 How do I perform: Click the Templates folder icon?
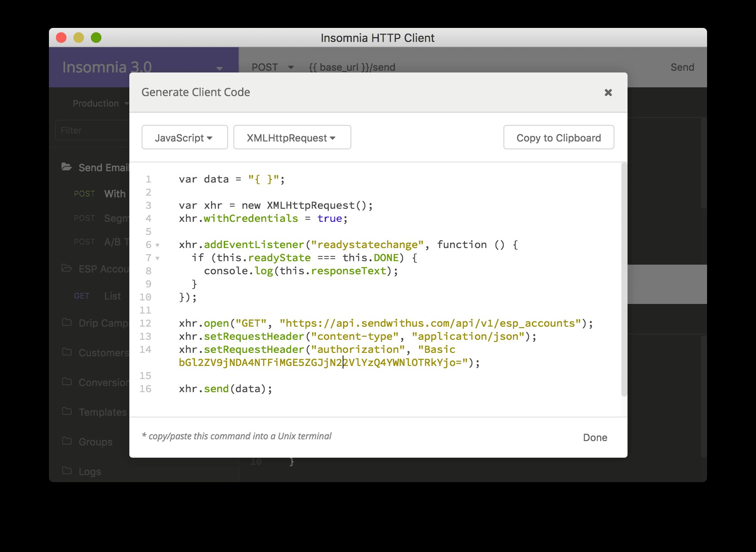point(67,411)
